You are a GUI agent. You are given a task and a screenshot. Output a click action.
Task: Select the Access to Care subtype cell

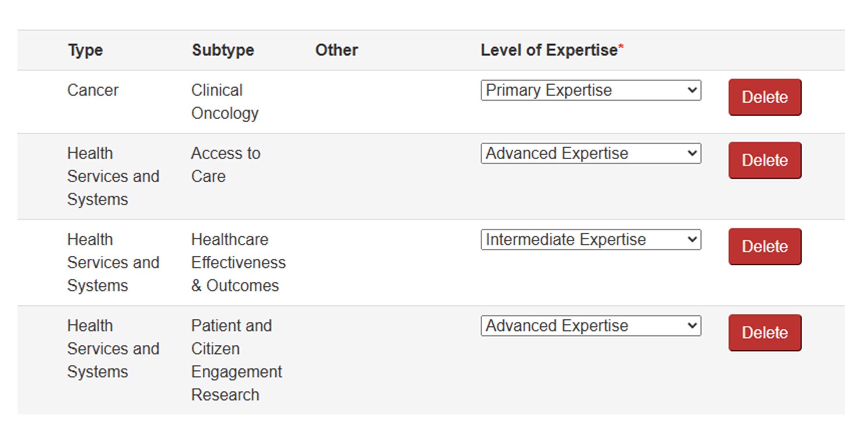(x=225, y=165)
